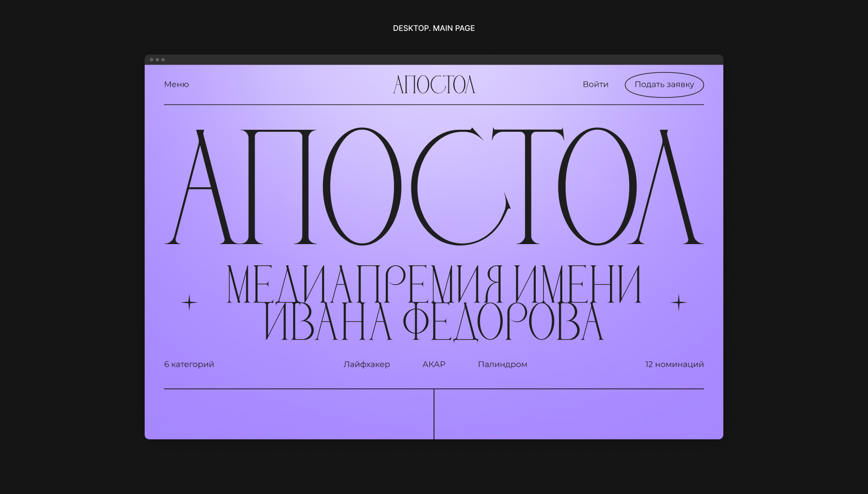
Task: Click the empty bottom-left content panel
Action: tap(298, 414)
